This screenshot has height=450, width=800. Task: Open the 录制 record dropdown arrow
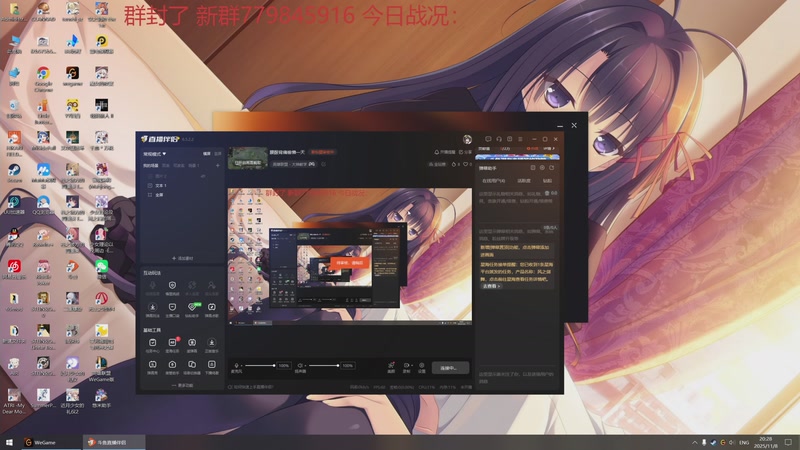[411, 365]
